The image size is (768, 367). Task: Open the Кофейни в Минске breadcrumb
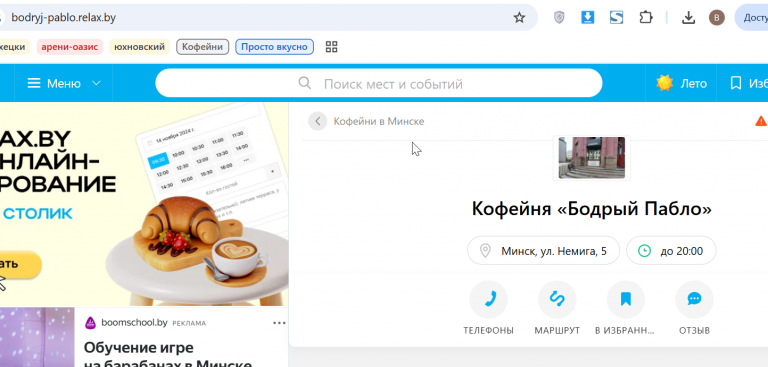pyautogui.click(x=379, y=121)
